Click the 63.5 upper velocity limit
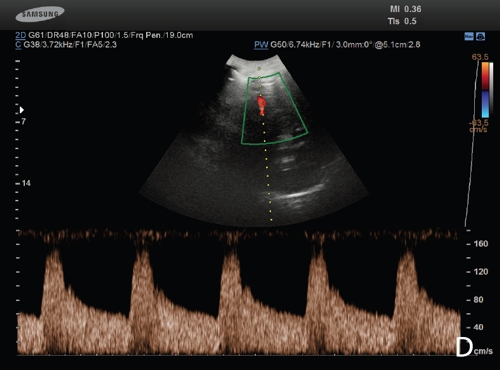Image resolution: width=500 pixels, height=370 pixels. (480, 57)
